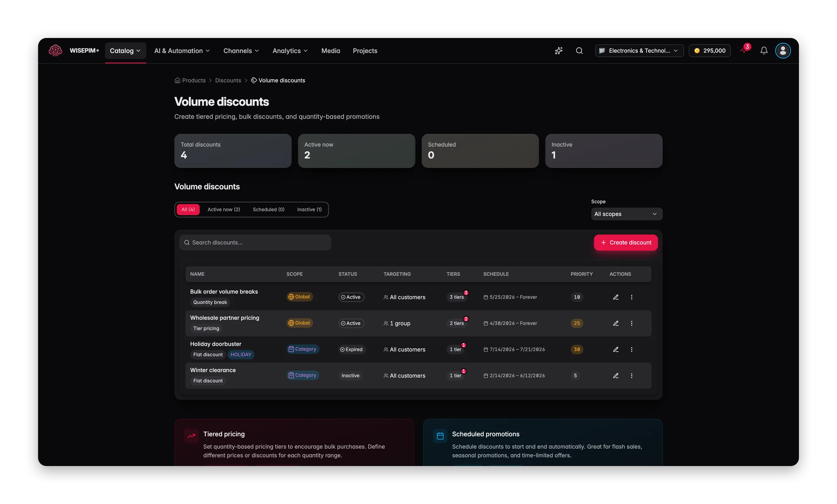Click the Total discounts stat card
This screenshot has height=504, width=837.
tap(233, 151)
